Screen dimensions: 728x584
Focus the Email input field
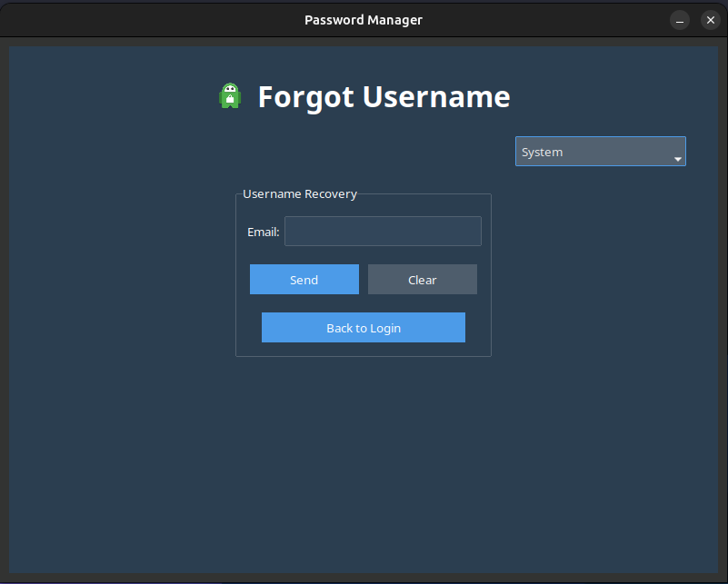383,232
